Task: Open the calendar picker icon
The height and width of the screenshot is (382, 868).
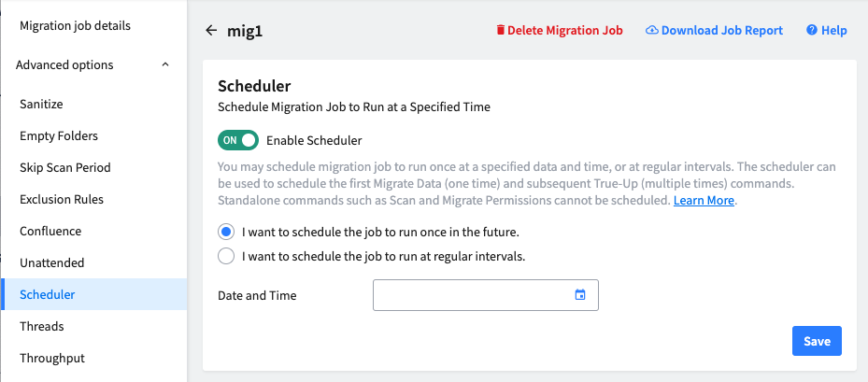Action: [x=580, y=294]
